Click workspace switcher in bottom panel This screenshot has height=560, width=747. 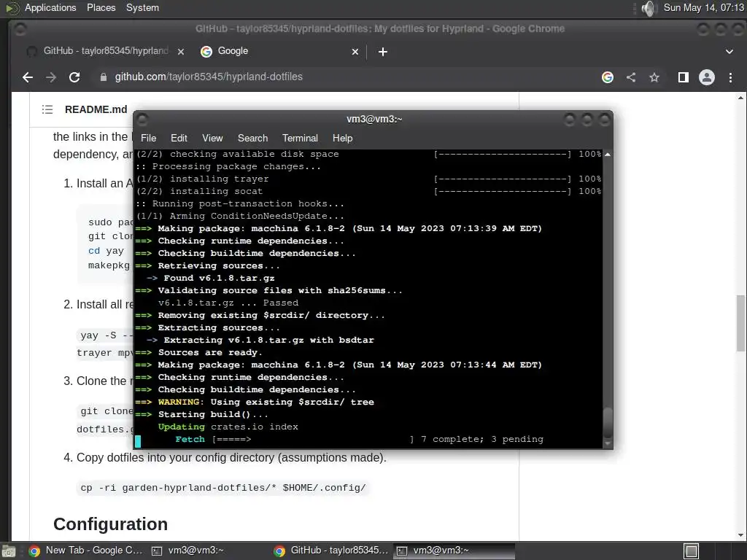691,551
